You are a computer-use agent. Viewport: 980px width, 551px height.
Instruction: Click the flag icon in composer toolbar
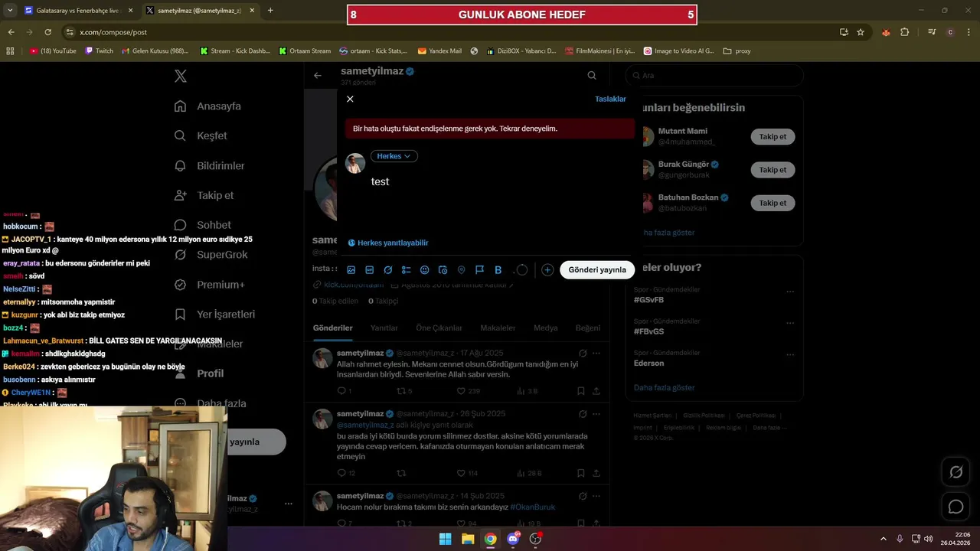tap(480, 270)
